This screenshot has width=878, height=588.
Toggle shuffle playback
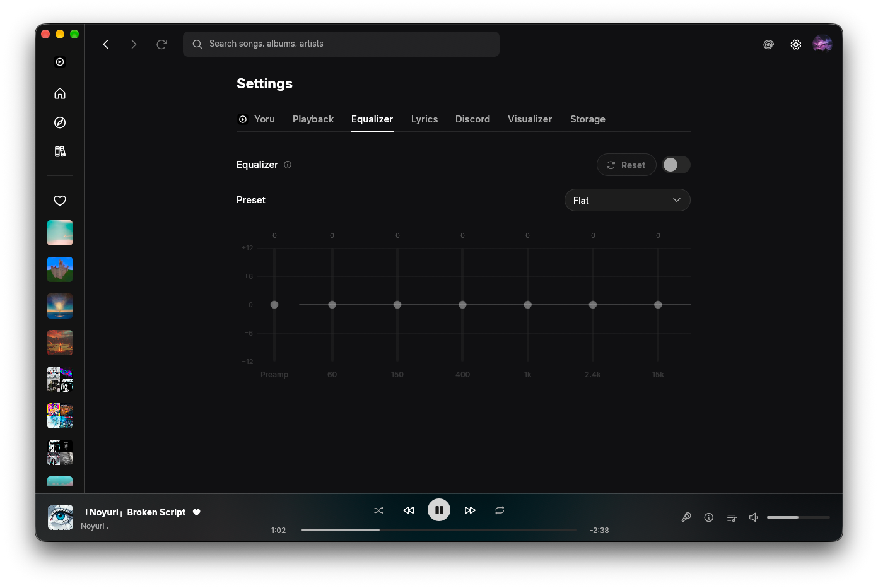click(x=378, y=510)
